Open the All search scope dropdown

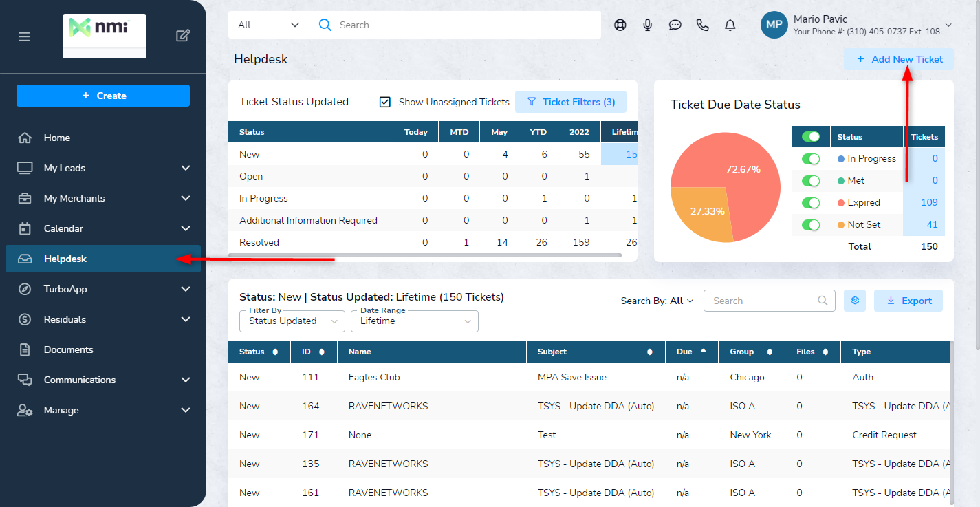pyautogui.click(x=269, y=25)
